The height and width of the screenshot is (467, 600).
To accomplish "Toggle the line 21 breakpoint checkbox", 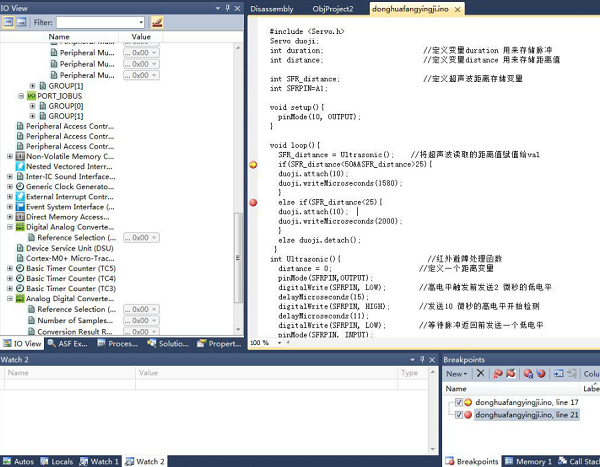I will (x=459, y=414).
